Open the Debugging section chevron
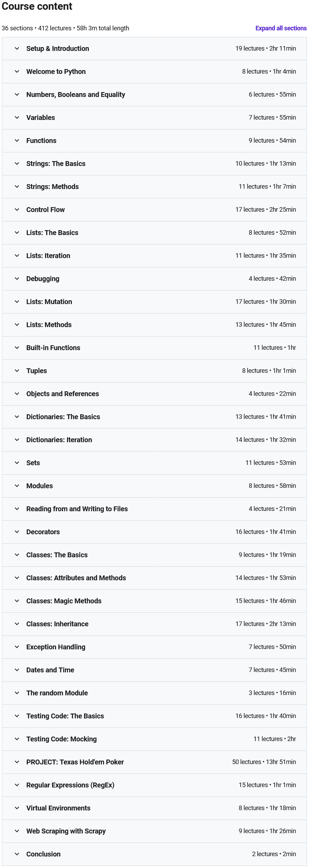The image size is (309, 868). pyautogui.click(x=17, y=279)
